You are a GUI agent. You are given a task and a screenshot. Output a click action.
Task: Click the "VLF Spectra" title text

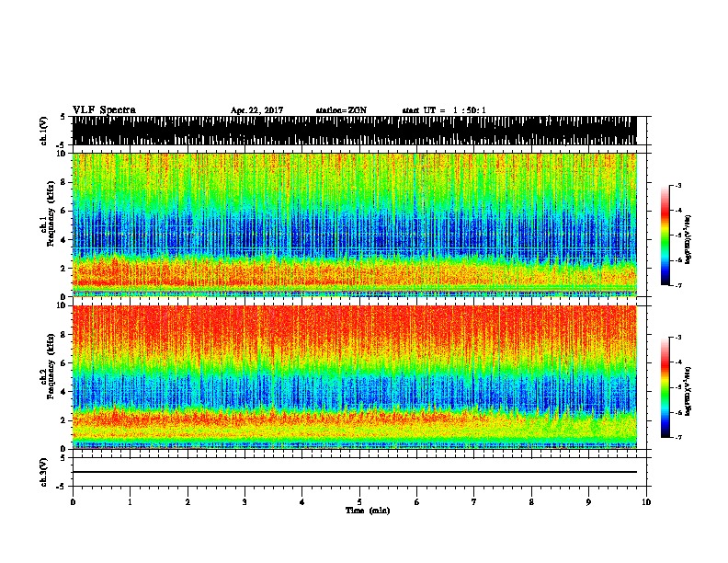point(104,110)
